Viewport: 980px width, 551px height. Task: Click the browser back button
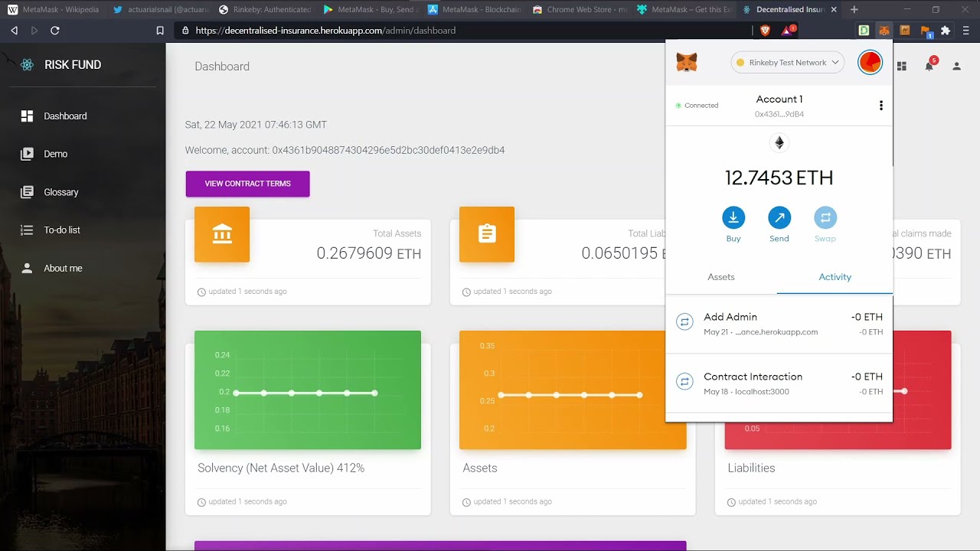click(x=14, y=31)
